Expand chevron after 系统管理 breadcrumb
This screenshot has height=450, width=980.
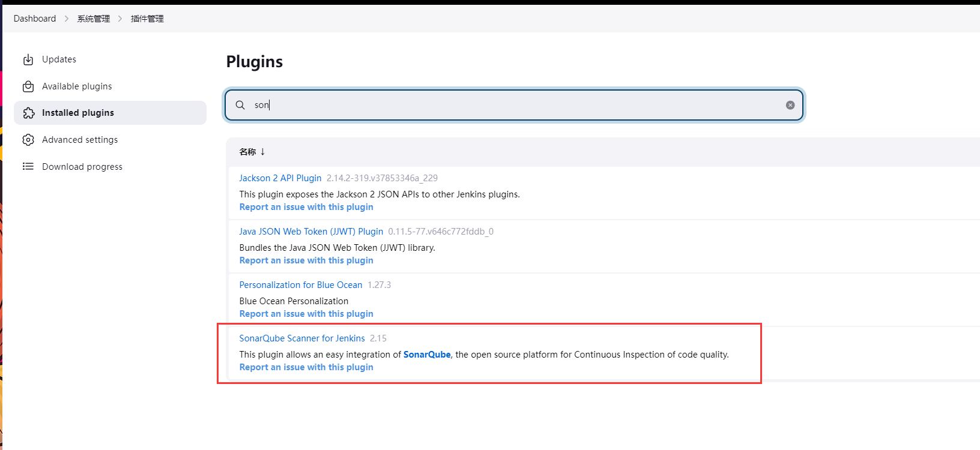click(x=120, y=19)
